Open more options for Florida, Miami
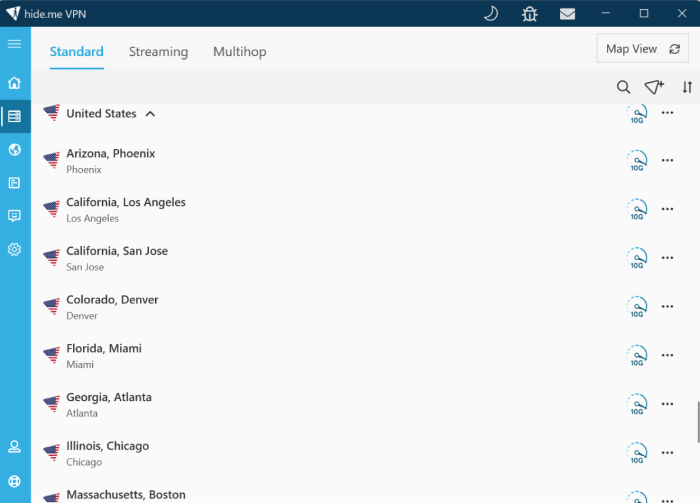The width and height of the screenshot is (700, 503). [x=667, y=355]
